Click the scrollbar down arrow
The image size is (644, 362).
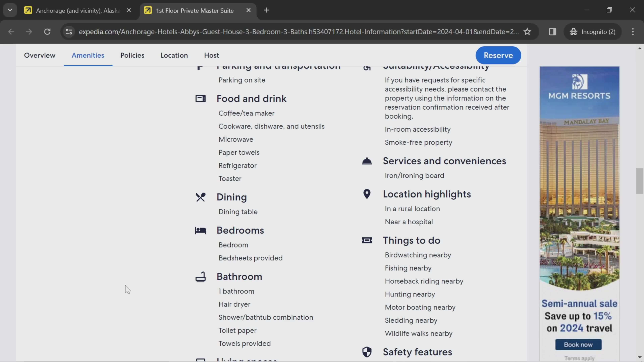(x=639, y=357)
